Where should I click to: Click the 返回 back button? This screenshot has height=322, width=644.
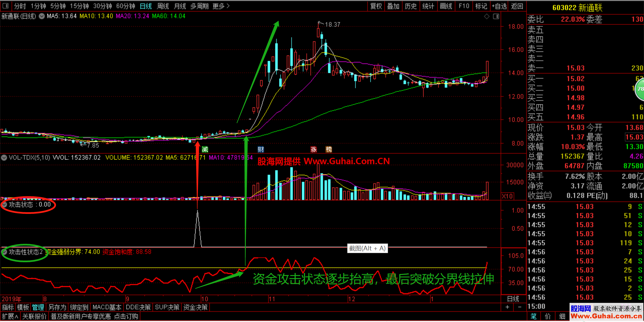[517, 6]
